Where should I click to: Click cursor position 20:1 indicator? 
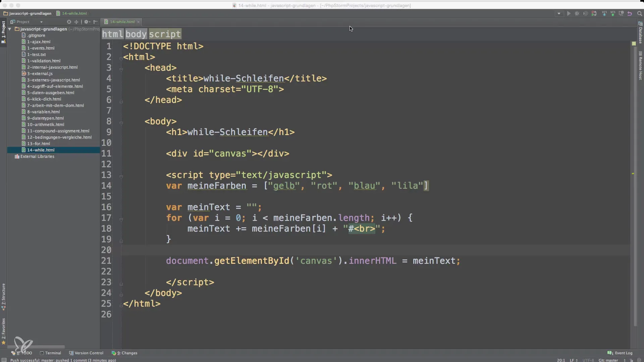tap(561, 360)
